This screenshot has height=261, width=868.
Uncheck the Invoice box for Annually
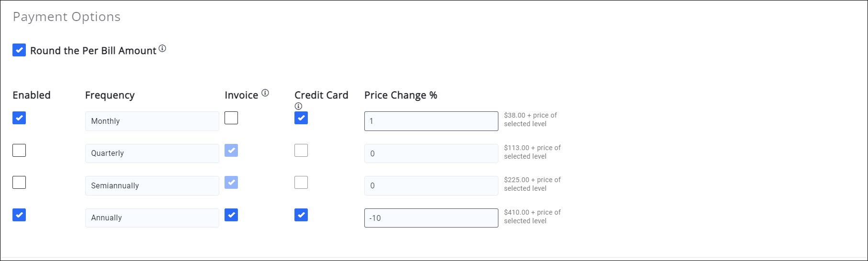coord(231,215)
